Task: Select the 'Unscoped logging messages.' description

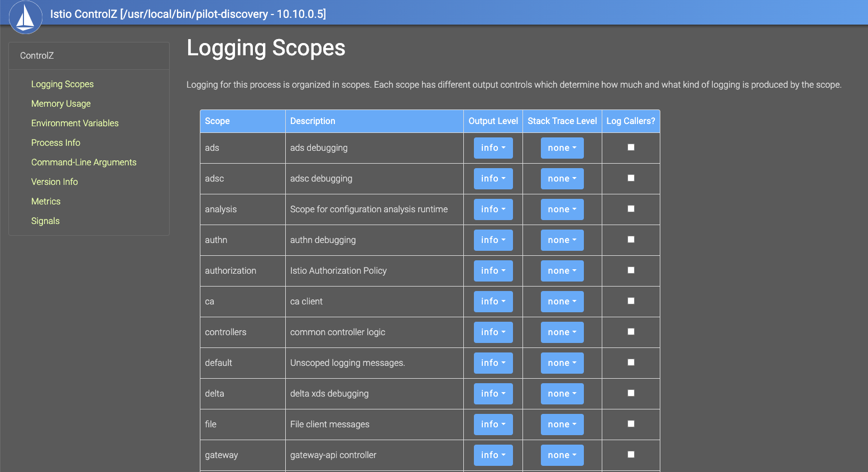Action: click(348, 363)
